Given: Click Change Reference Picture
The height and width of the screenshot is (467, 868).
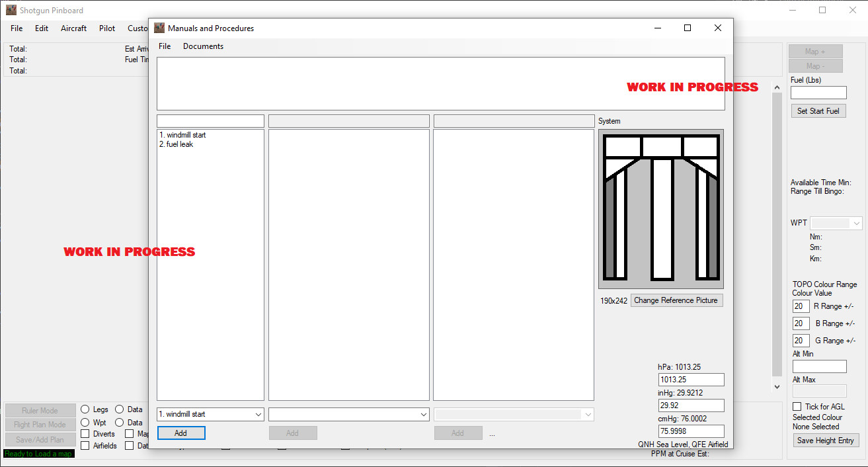Looking at the screenshot, I should (x=676, y=300).
